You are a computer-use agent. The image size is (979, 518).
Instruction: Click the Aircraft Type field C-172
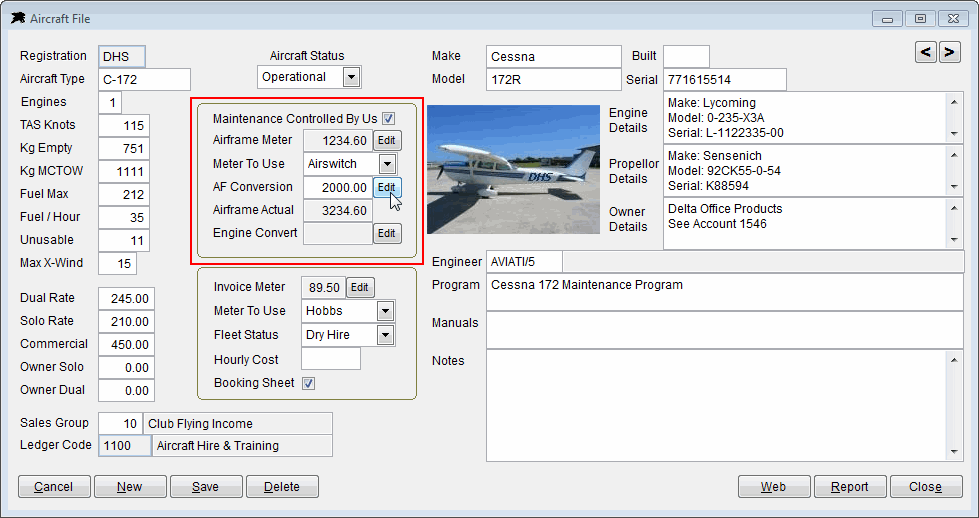[x=144, y=80]
